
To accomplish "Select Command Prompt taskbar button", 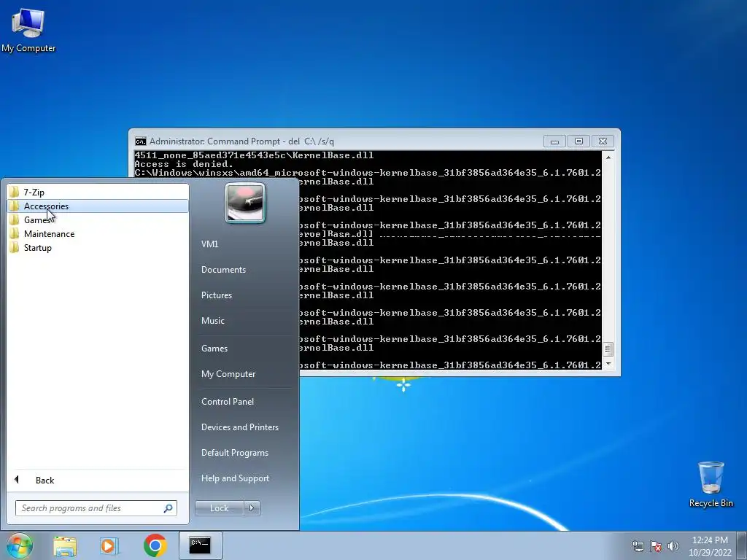I will (200, 545).
